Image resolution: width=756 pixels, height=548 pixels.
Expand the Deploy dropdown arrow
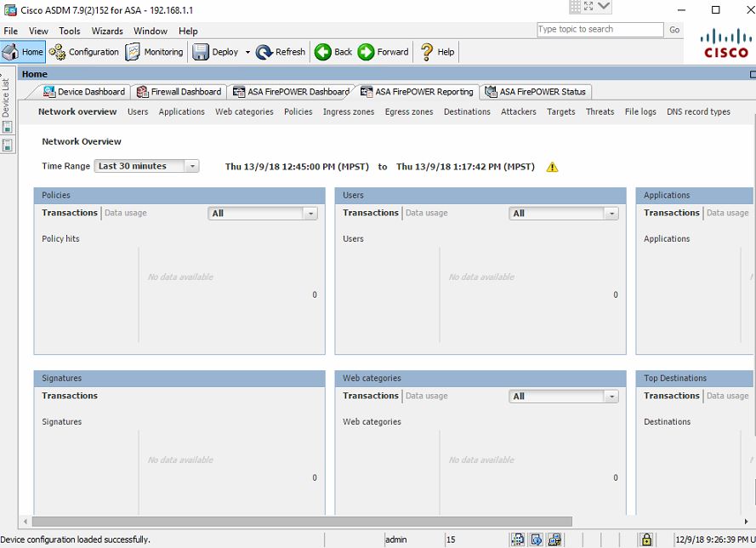tap(247, 52)
